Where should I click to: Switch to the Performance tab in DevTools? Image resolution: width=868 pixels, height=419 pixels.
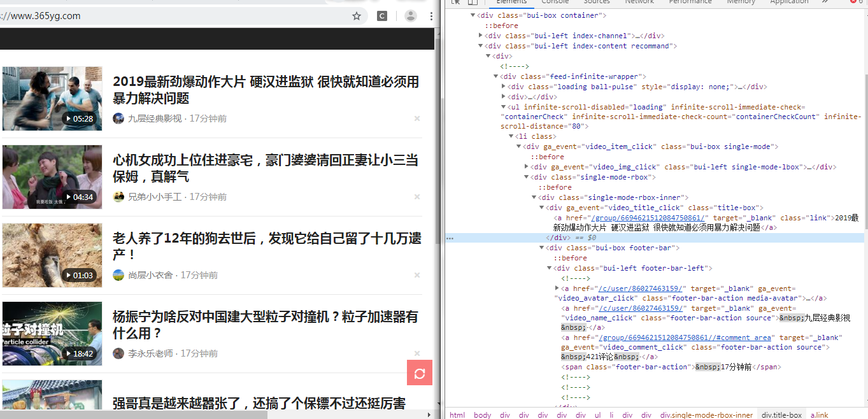pos(690,2)
